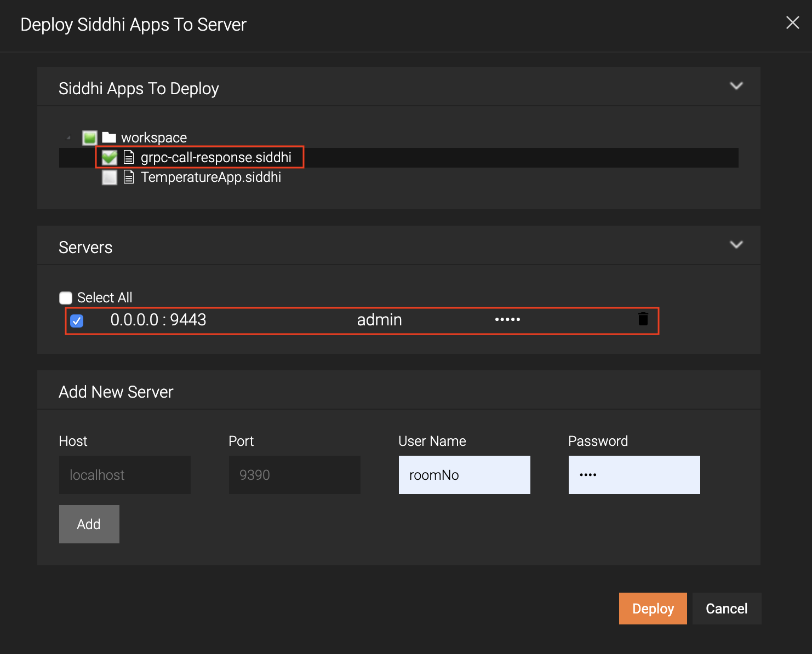Click the workspace folder icon
Screen dimensions: 812x654
(109, 137)
